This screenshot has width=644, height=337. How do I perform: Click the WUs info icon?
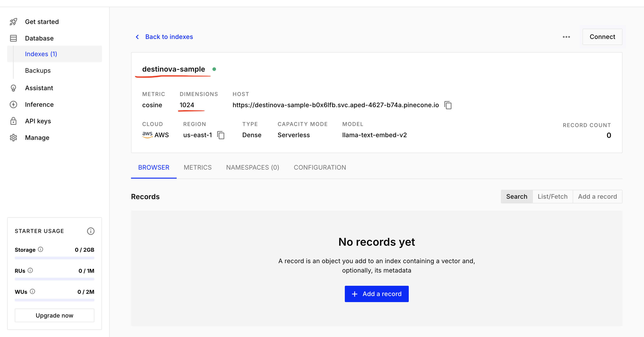[x=32, y=292]
